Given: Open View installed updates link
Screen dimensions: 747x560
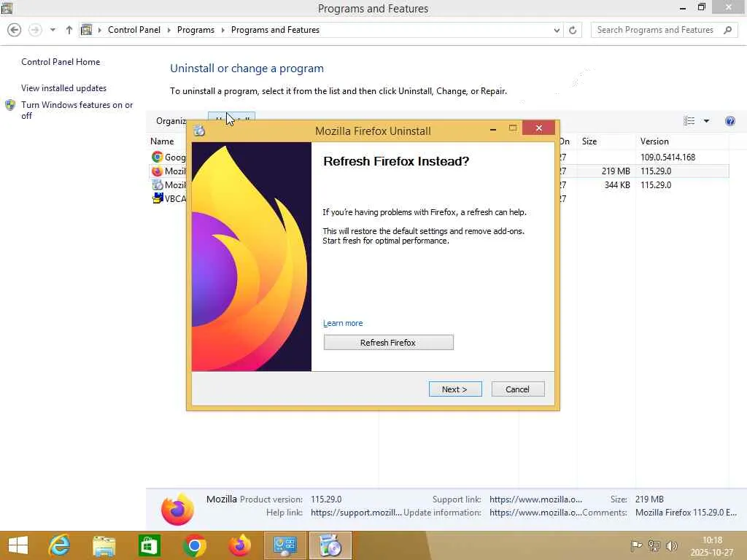Looking at the screenshot, I should tap(64, 88).
